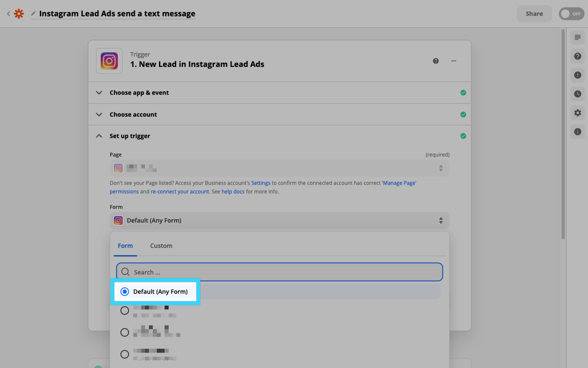Viewport: 588px width, 368px height.
Task: Click the Zap title text field
Action: 117,14
